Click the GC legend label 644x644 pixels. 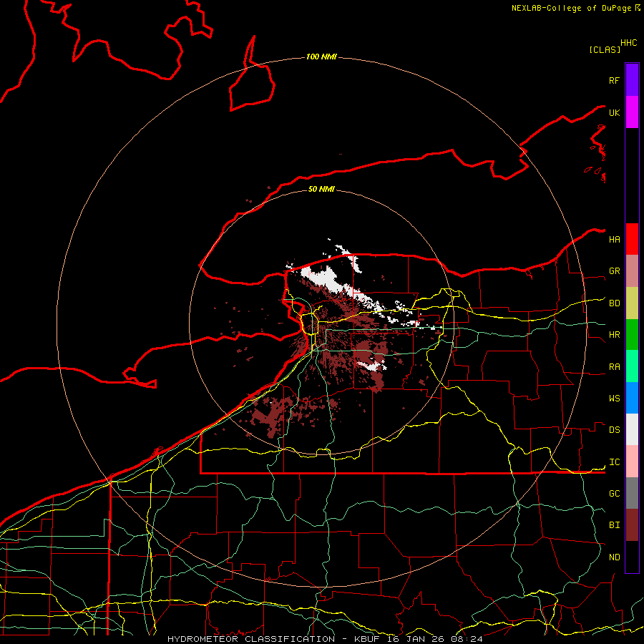[x=614, y=493]
